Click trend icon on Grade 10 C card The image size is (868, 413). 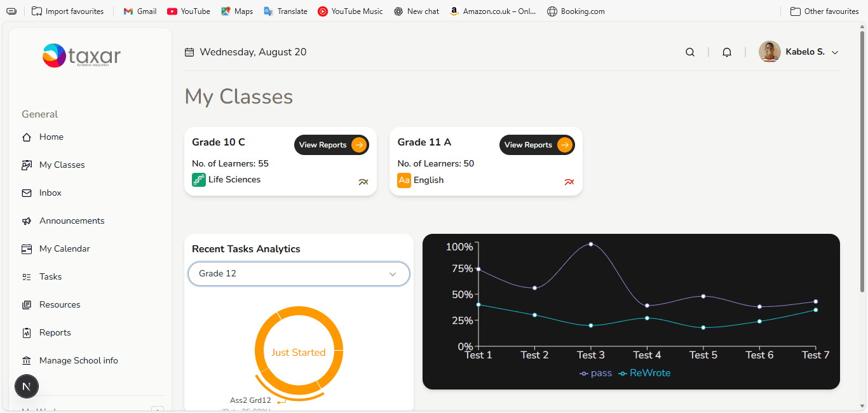tap(363, 182)
